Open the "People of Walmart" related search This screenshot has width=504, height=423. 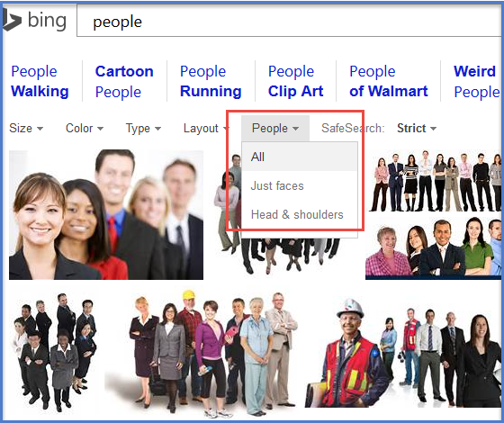(x=388, y=81)
